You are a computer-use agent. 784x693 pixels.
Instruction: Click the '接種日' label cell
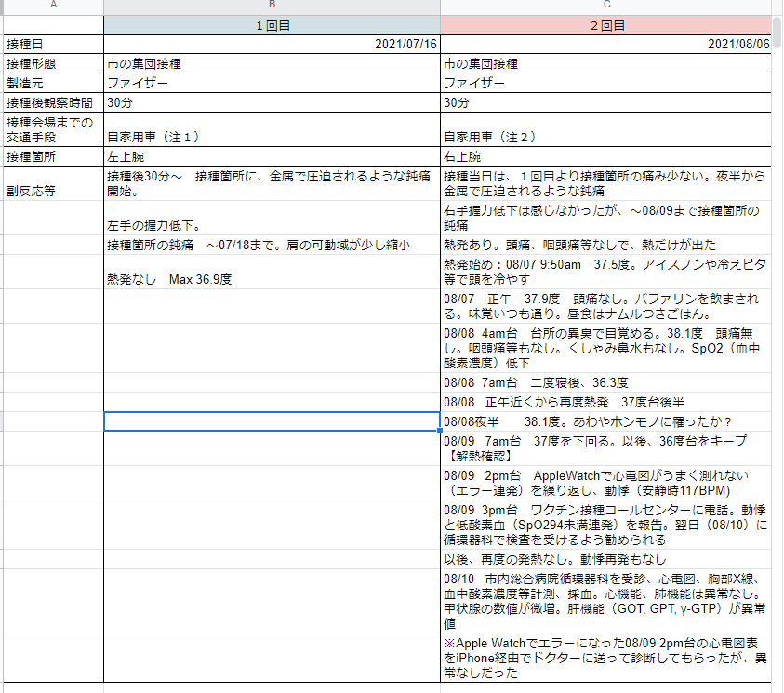(54, 45)
